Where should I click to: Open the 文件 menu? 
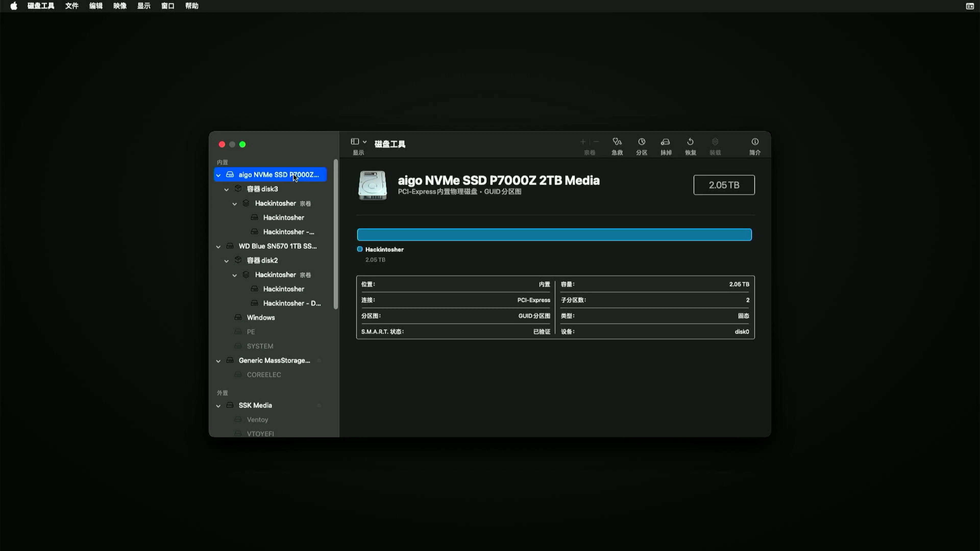pos(71,6)
